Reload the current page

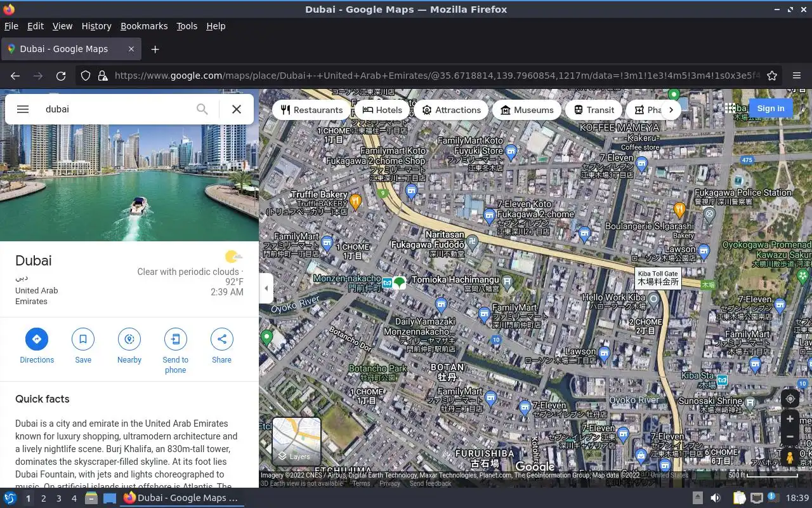point(61,76)
